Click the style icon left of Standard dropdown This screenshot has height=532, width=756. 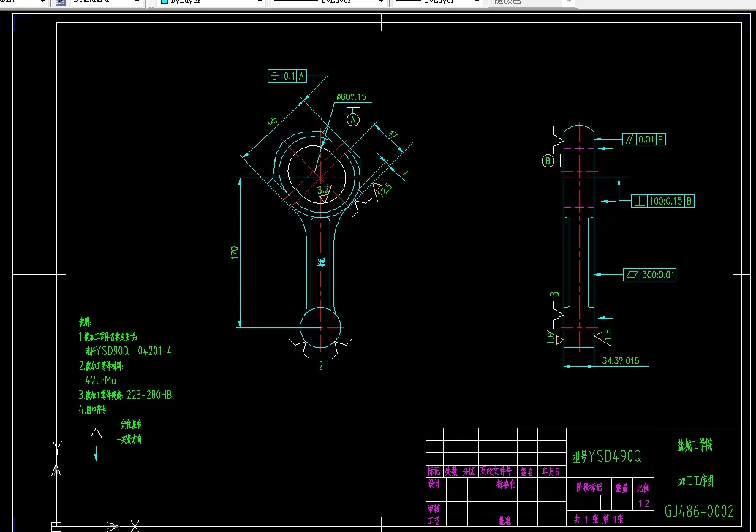pos(61,2)
